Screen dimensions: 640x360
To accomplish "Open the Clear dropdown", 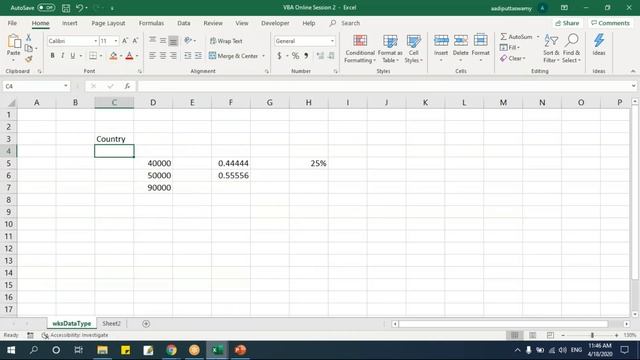I will tap(513, 58).
